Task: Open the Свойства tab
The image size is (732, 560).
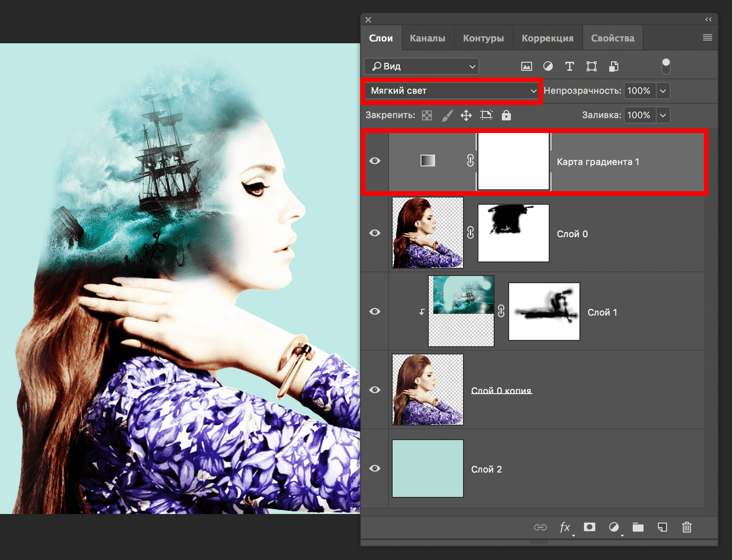Action: 613,38
